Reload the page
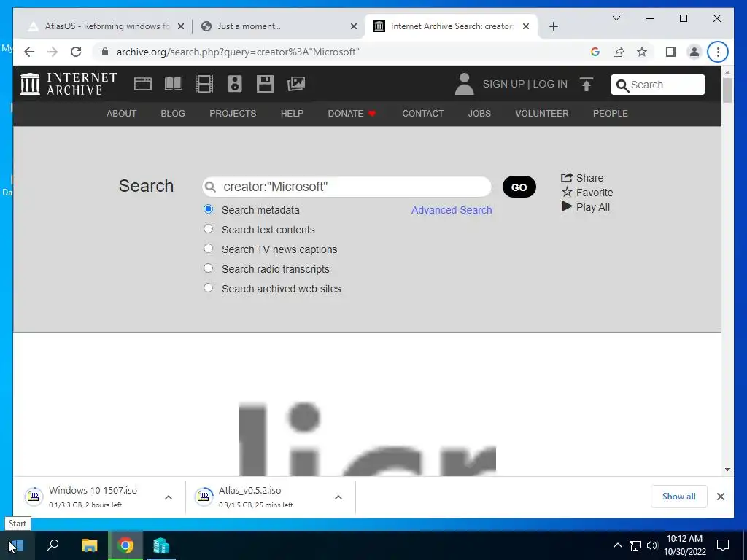This screenshot has height=560, width=747. pyautogui.click(x=76, y=52)
